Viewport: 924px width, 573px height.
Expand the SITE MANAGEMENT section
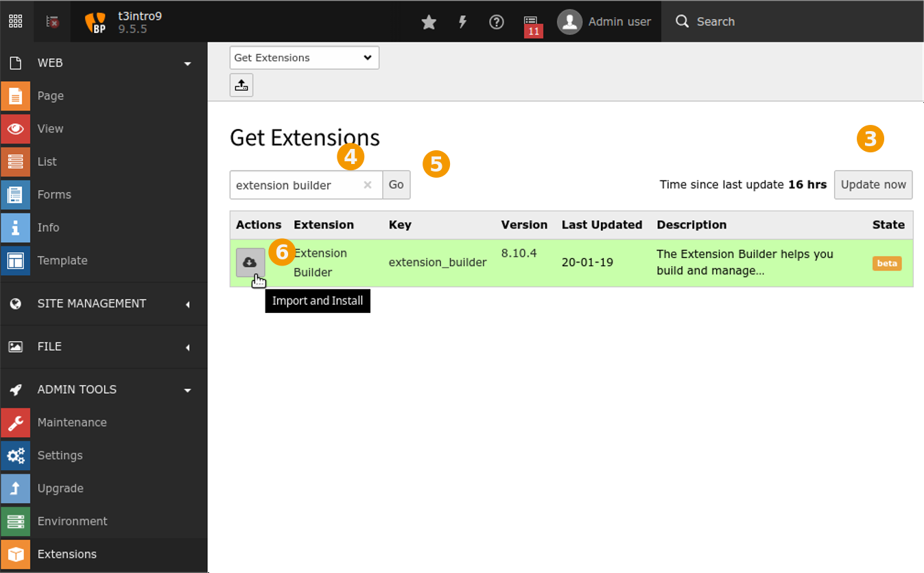click(x=187, y=303)
